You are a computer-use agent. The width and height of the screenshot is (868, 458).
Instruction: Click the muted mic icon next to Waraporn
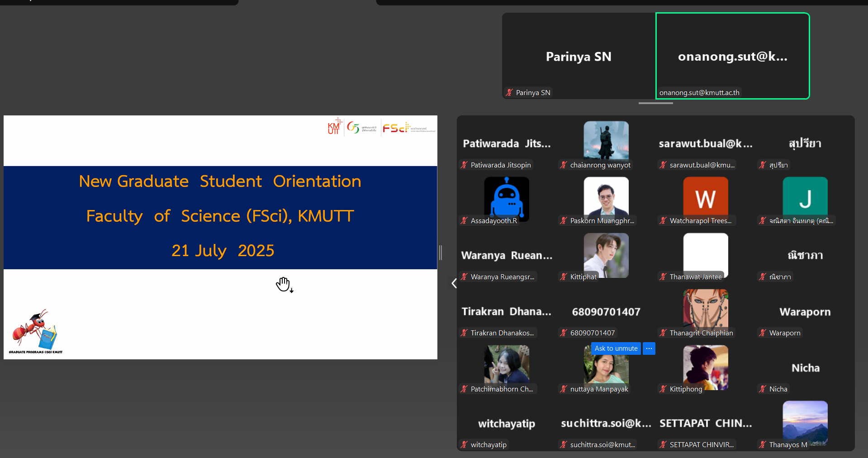click(x=763, y=333)
